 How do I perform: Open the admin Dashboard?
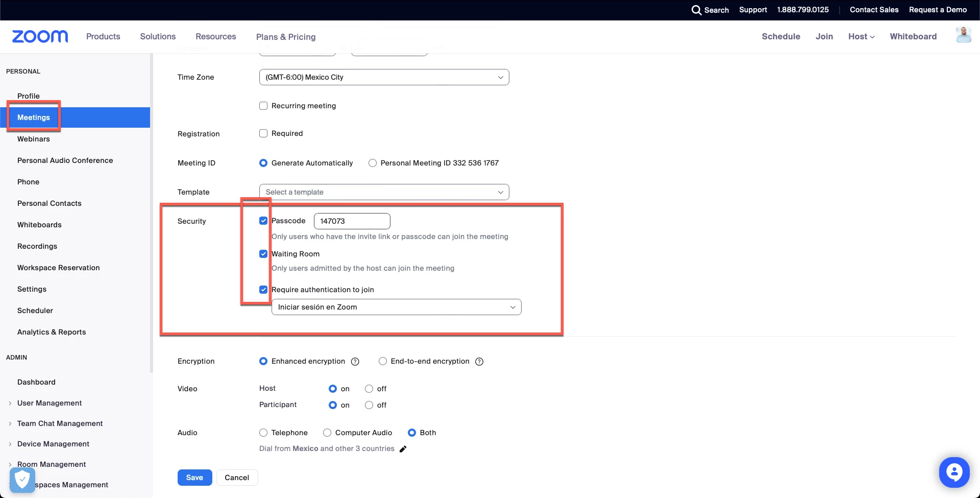pyautogui.click(x=36, y=382)
